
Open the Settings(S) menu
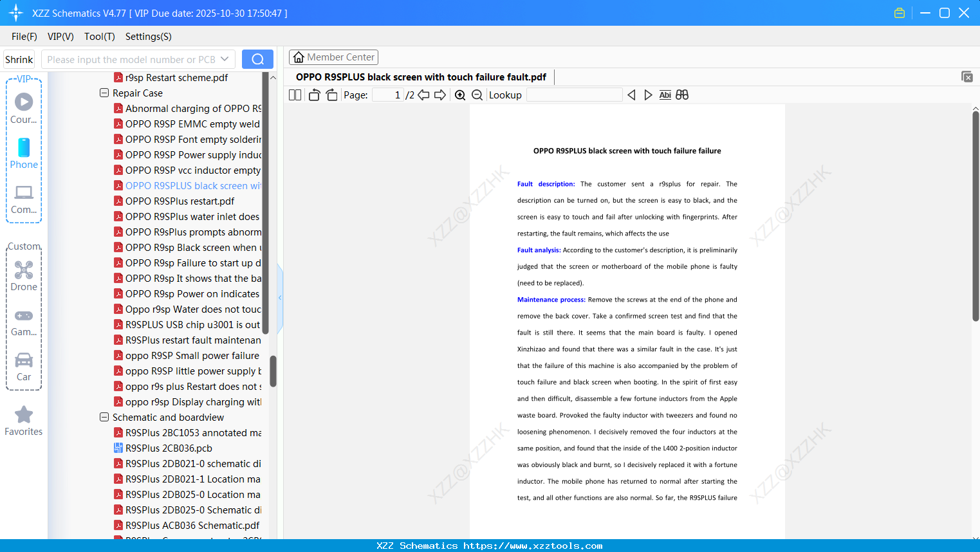(x=149, y=37)
